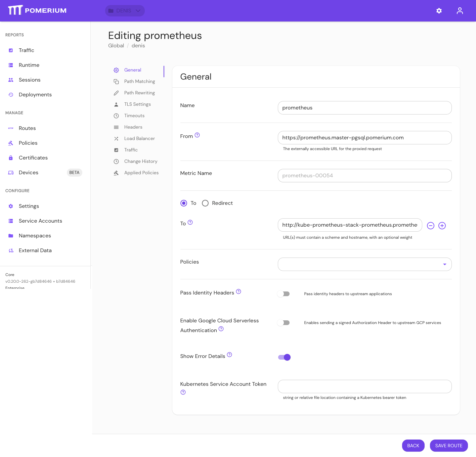Click the Metric Name input field
Viewport: 476px width, 457px height.
pyautogui.click(x=364, y=176)
